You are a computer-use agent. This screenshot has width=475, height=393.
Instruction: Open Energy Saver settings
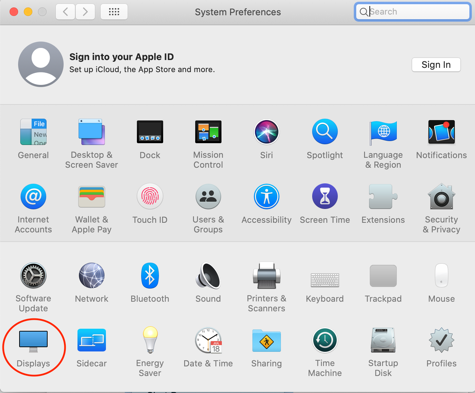(x=150, y=340)
